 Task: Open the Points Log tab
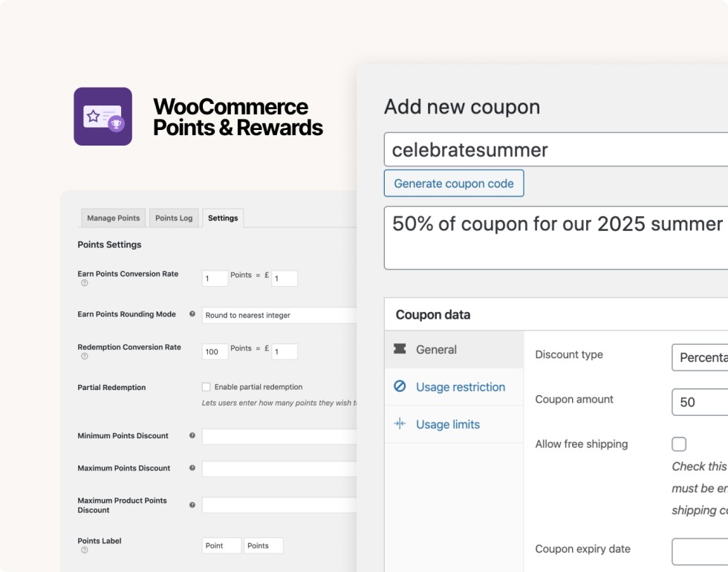(174, 218)
